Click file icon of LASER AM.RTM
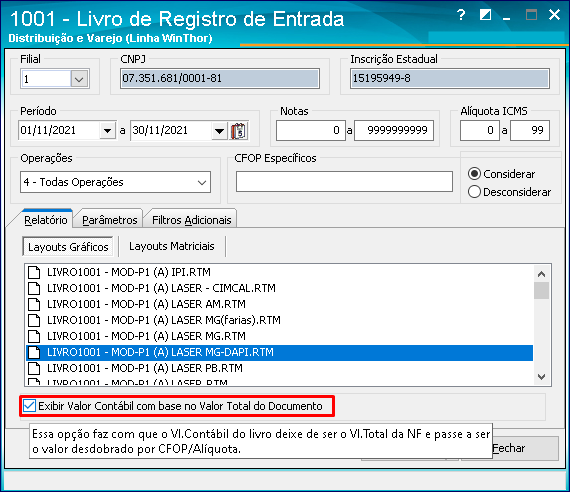570x492 pixels. [34, 304]
